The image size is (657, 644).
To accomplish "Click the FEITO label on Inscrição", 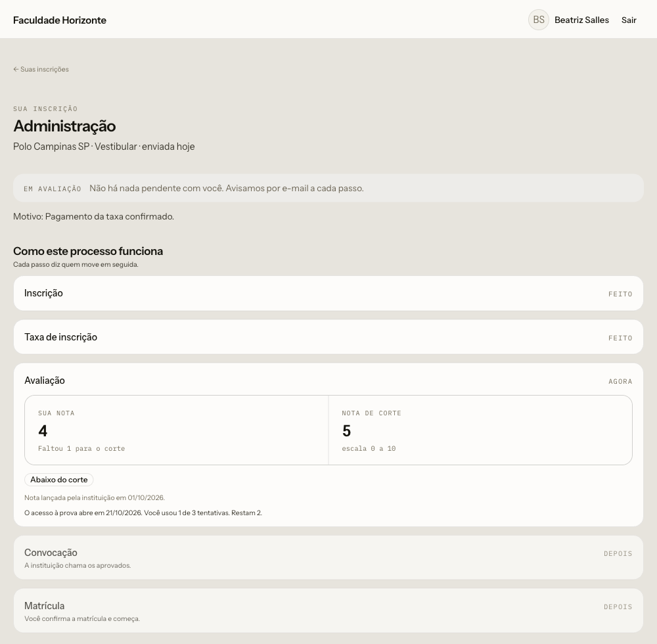I will (620, 294).
